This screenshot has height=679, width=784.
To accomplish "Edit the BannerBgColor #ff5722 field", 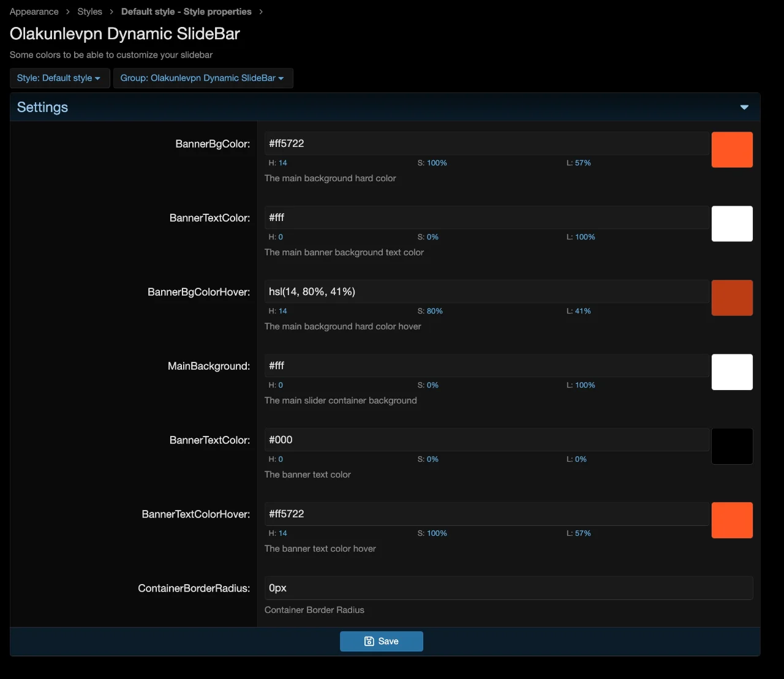I will pyautogui.click(x=486, y=144).
